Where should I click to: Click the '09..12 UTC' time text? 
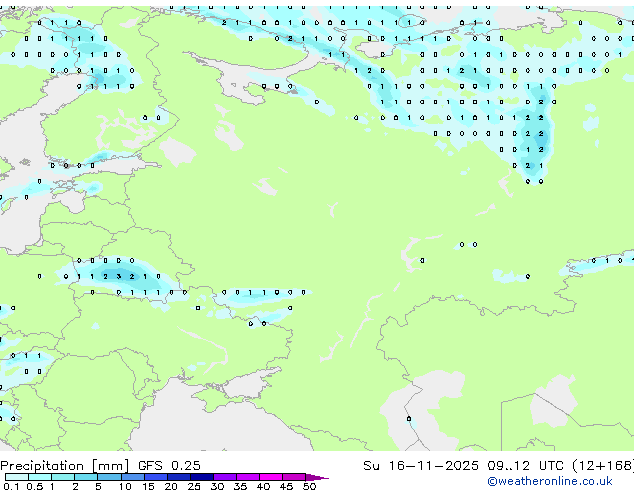pos(525,466)
